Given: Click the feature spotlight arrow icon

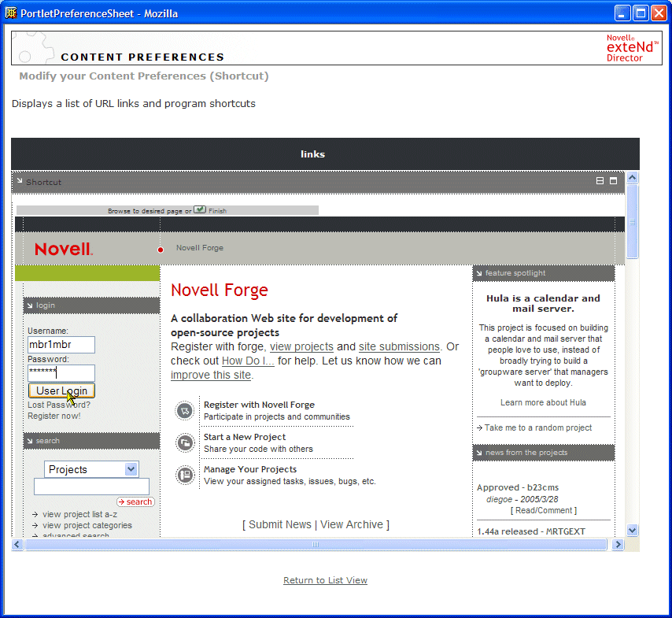Looking at the screenshot, I should point(479,273).
